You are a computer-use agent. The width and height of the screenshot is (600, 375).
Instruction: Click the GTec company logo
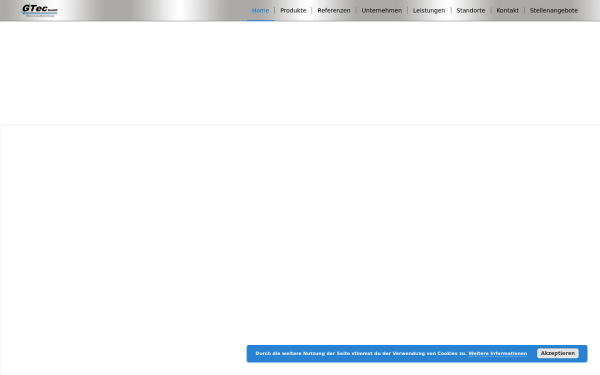click(40, 10)
